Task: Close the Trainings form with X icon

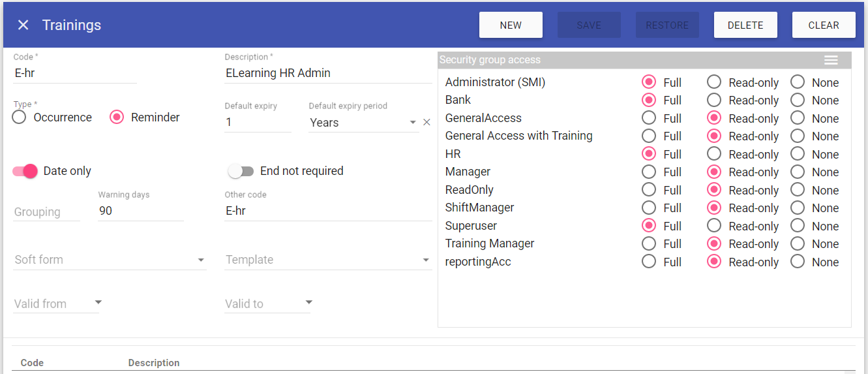Action: [x=23, y=25]
